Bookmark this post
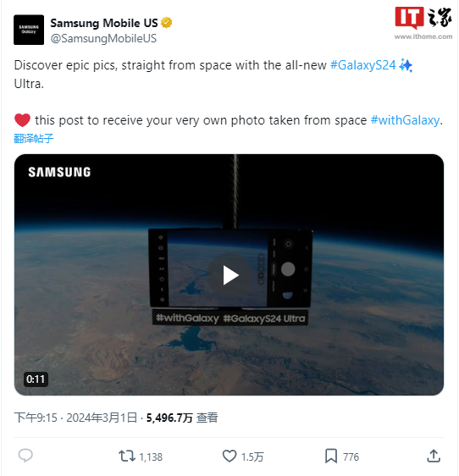This screenshot has width=459, height=476. pos(331,456)
